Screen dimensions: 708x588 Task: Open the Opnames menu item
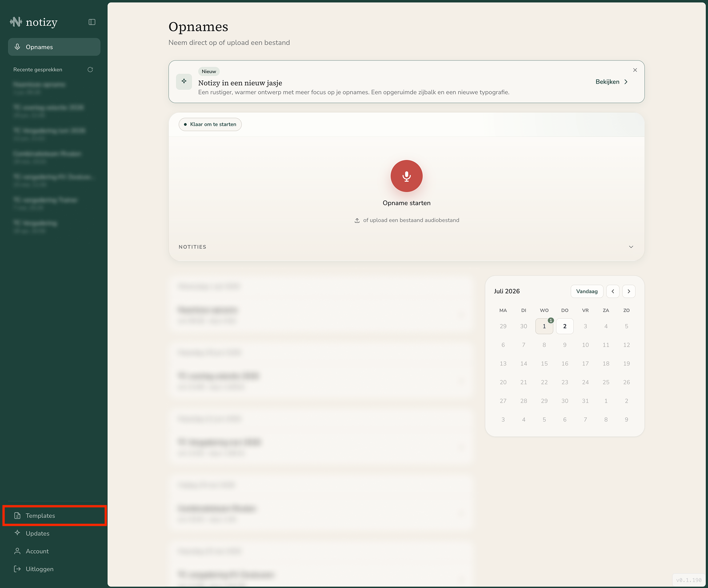tap(54, 47)
